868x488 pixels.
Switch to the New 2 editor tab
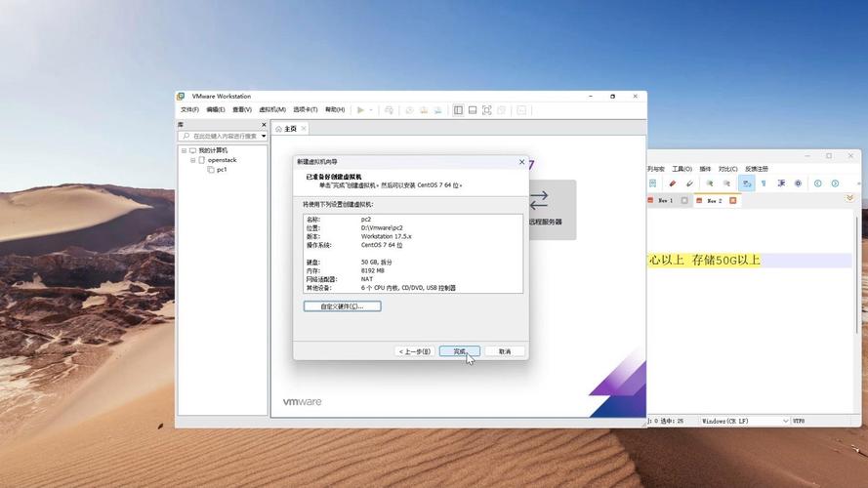(x=714, y=200)
